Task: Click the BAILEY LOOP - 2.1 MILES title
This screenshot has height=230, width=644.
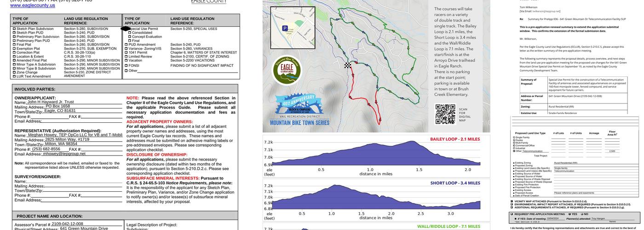Action: point(454,139)
